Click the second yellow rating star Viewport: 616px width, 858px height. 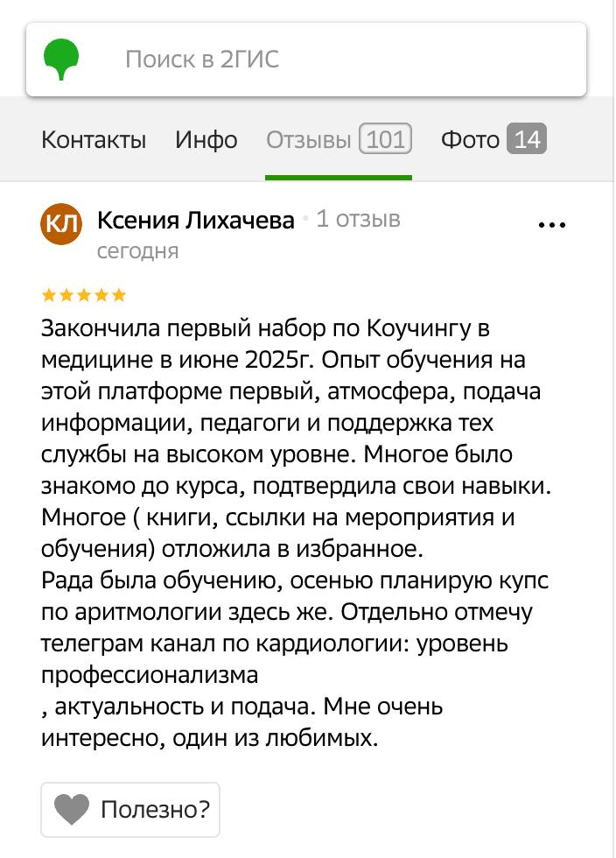[66, 296]
